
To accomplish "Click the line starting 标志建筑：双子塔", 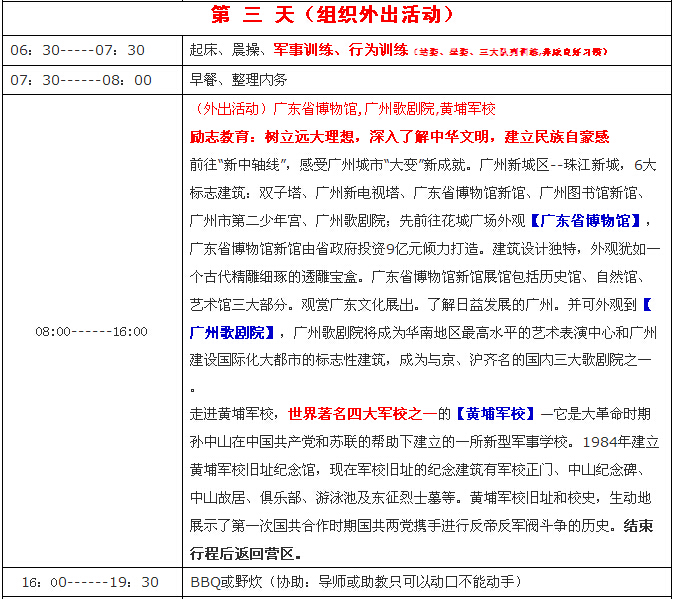I will coord(417,193).
